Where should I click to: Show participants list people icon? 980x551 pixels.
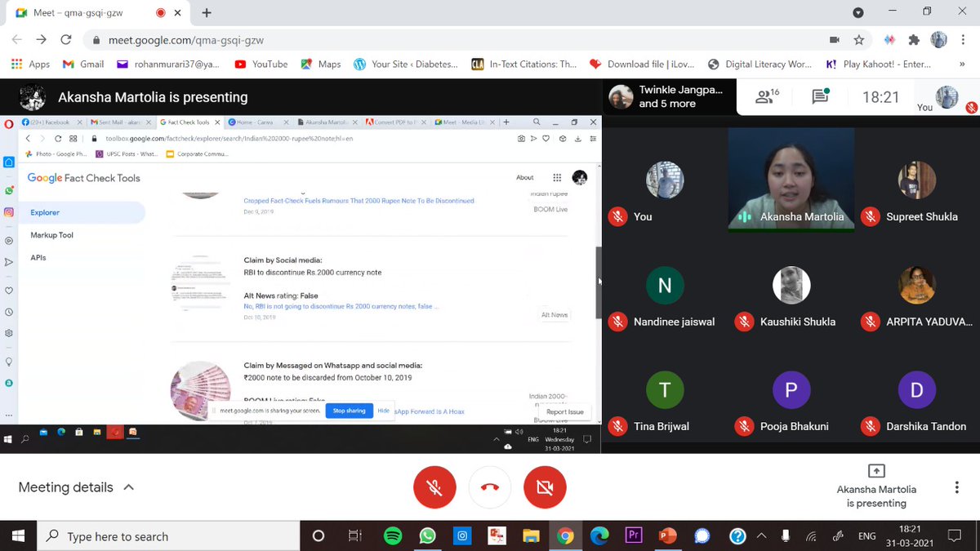767,97
